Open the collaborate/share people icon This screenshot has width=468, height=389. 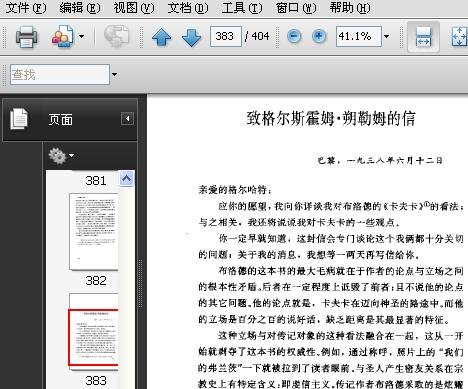tap(62, 36)
